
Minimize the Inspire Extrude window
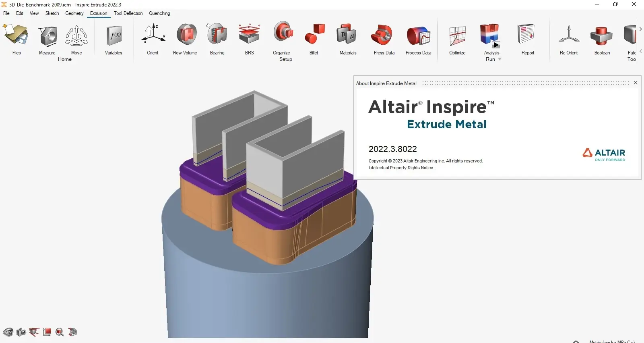(x=597, y=4)
